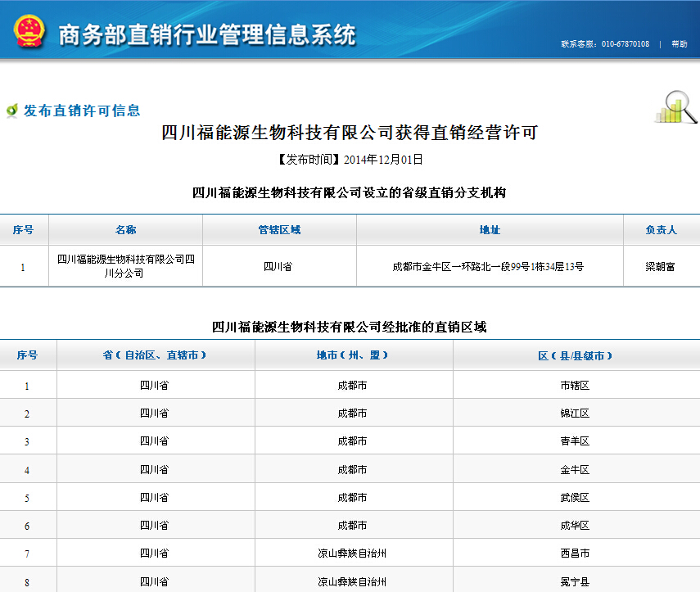
Task: Select the 武侯区 cell
Action: (575, 497)
